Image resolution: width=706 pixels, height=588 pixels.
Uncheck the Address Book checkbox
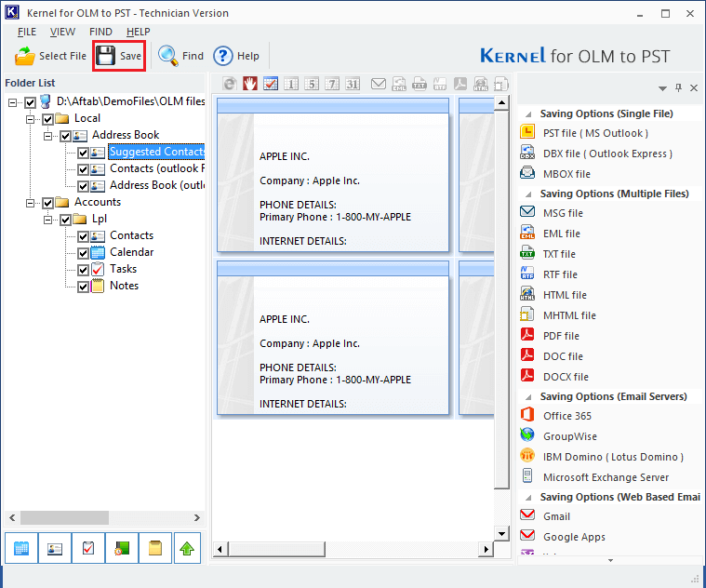pyautogui.click(x=66, y=136)
